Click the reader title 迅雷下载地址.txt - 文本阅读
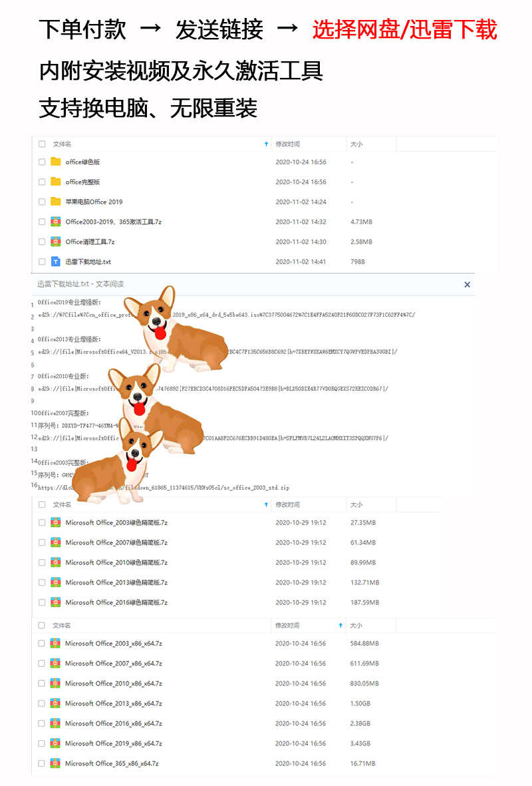The height and width of the screenshot is (786, 532). (x=80, y=284)
